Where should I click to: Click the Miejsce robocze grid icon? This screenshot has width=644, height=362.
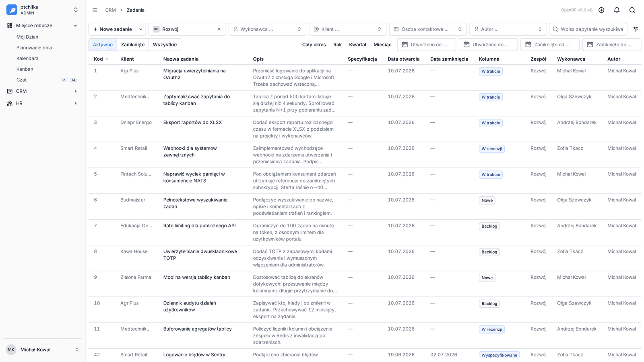pyautogui.click(x=10, y=25)
